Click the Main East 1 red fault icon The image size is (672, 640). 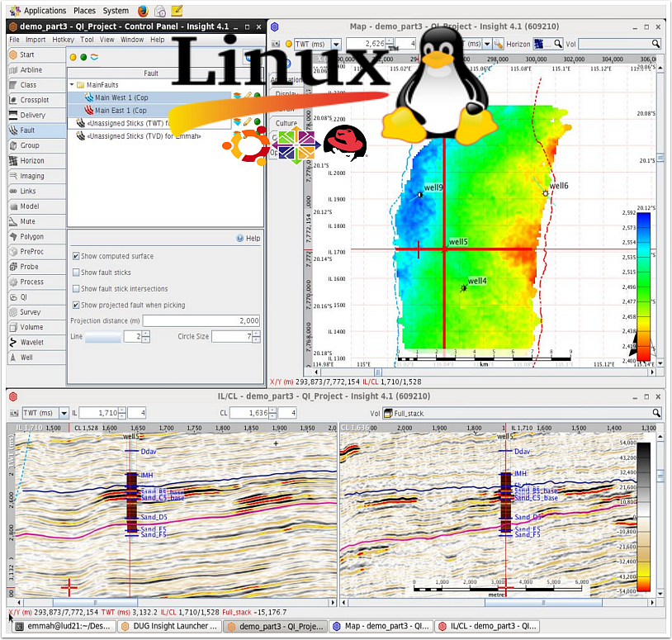click(x=88, y=111)
